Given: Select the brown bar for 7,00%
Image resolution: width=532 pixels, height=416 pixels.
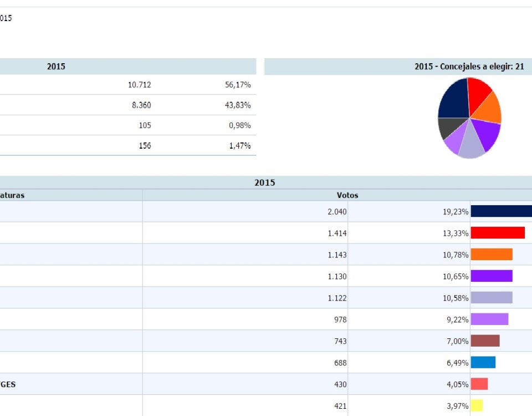Looking at the screenshot, I should click(x=485, y=341).
